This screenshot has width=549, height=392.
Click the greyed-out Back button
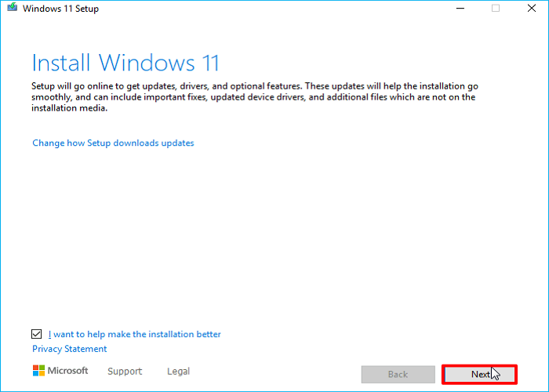pos(398,374)
